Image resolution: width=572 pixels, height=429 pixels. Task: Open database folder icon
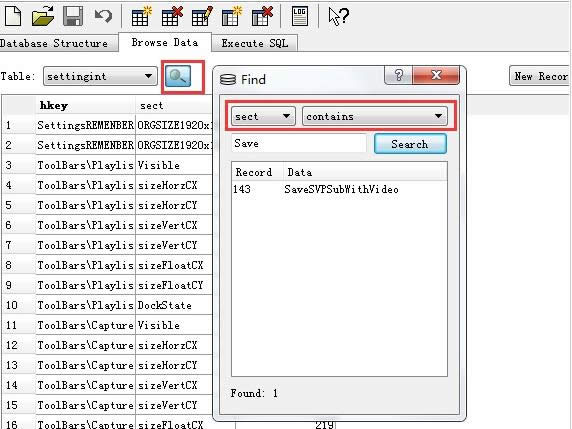pos(43,16)
